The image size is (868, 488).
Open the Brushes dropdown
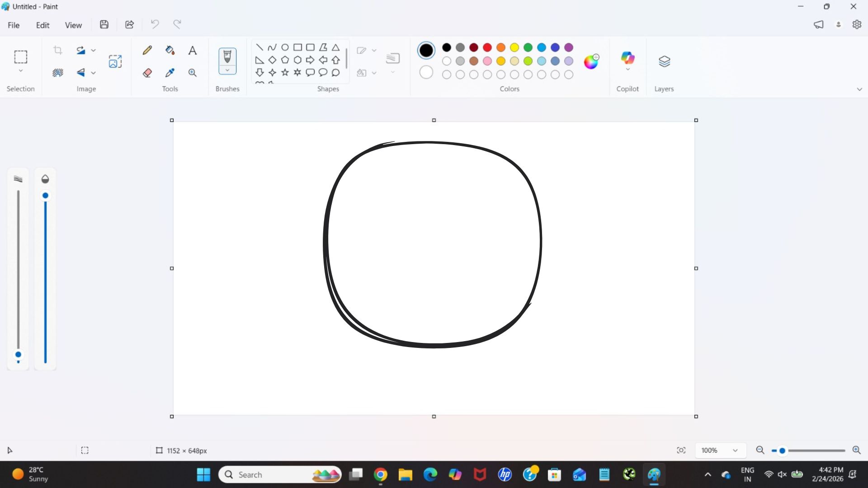[227, 71]
